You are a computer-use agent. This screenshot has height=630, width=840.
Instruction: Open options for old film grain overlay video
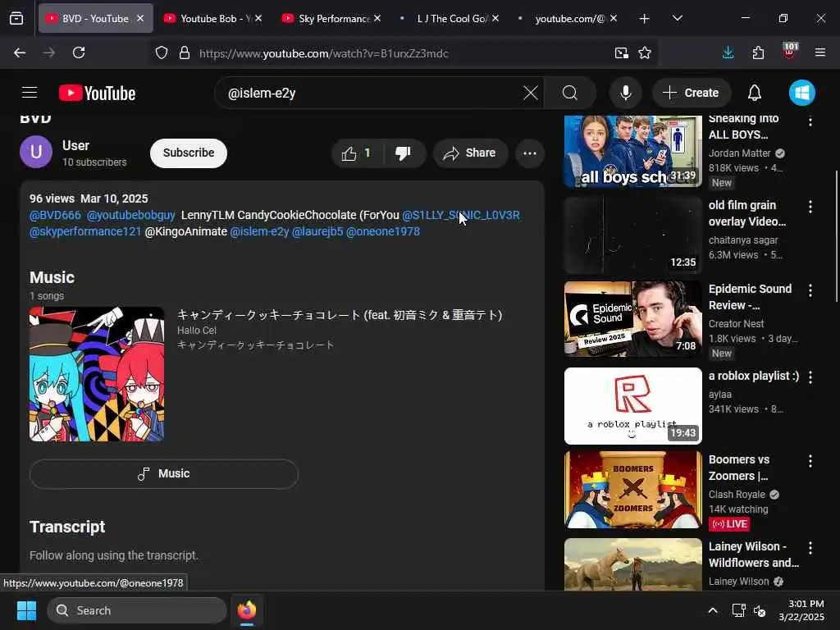(x=810, y=206)
